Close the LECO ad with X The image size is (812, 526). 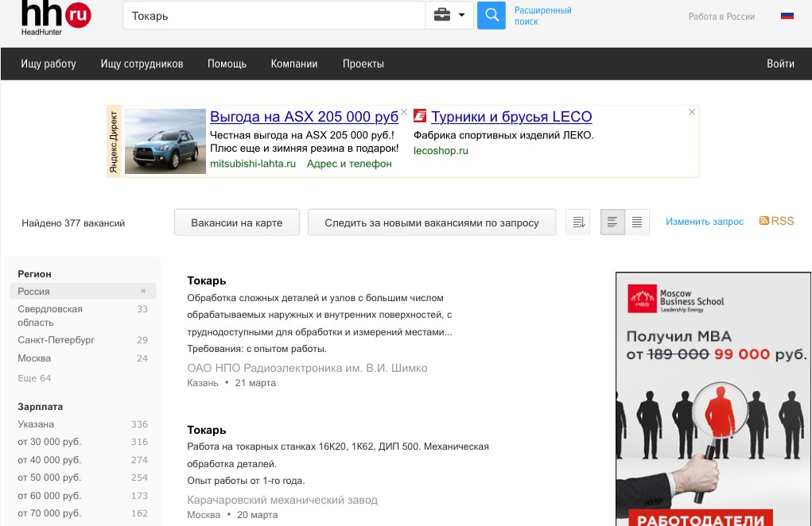click(x=692, y=113)
